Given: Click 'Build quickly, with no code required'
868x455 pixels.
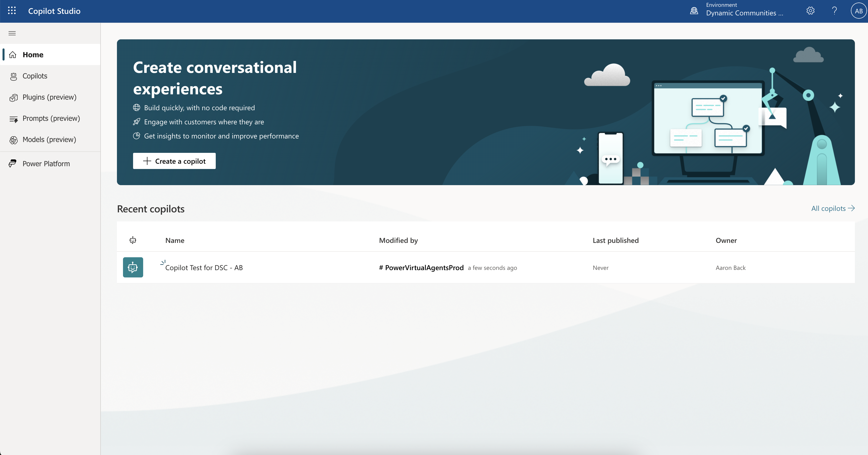Looking at the screenshot, I should click(x=199, y=108).
